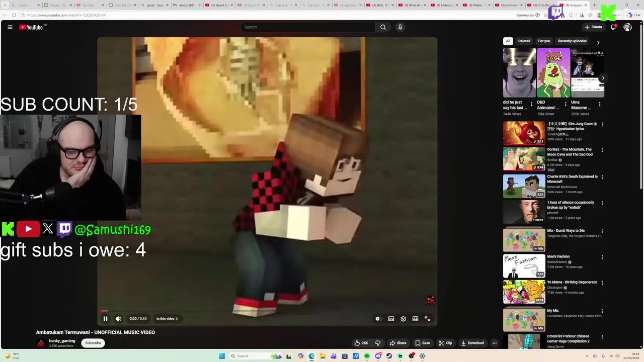Screen dimensions: 644x362
Task: Clip the video
Action: [x=445, y=343]
